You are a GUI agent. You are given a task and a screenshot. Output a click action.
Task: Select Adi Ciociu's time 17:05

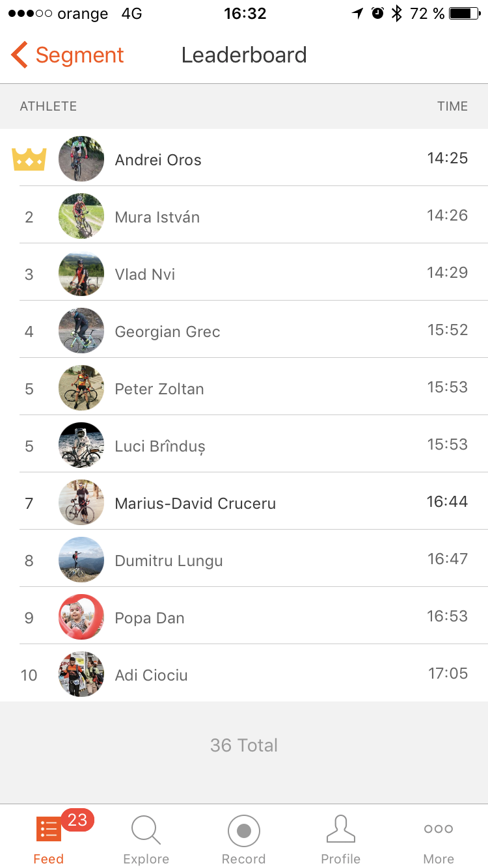pyautogui.click(x=448, y=673)
